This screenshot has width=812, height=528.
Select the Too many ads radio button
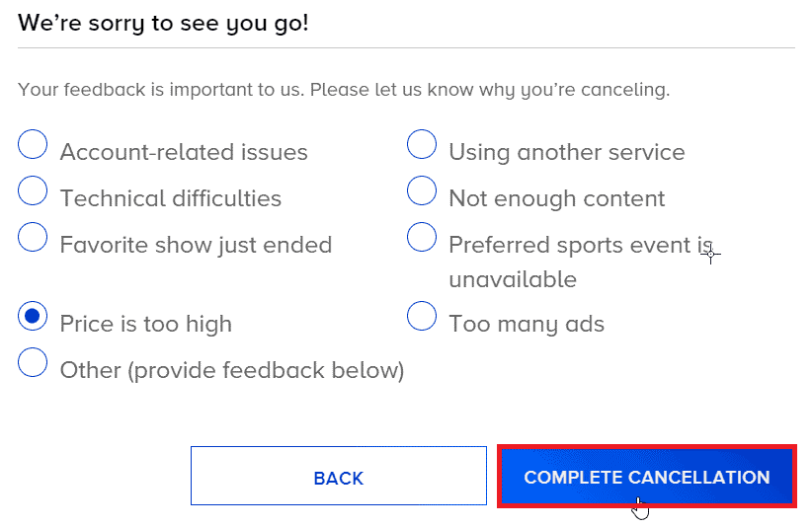click(422, 316)
